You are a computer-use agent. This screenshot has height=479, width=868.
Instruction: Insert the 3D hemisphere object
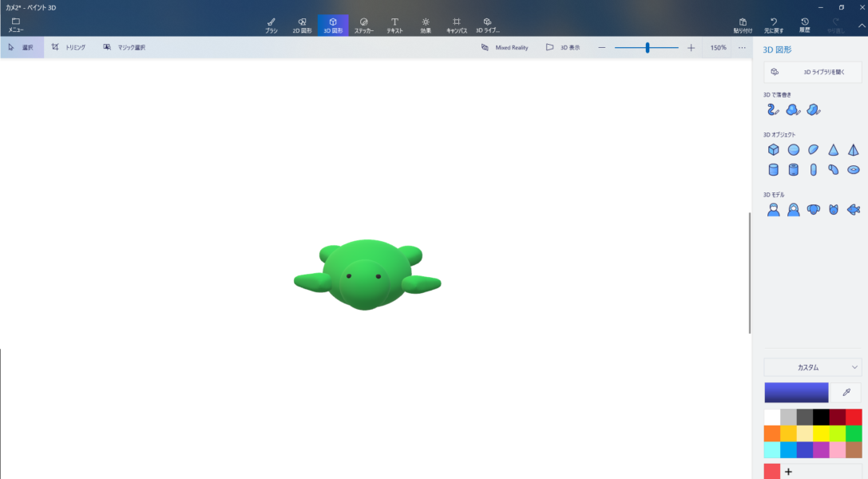click(813, 149)
